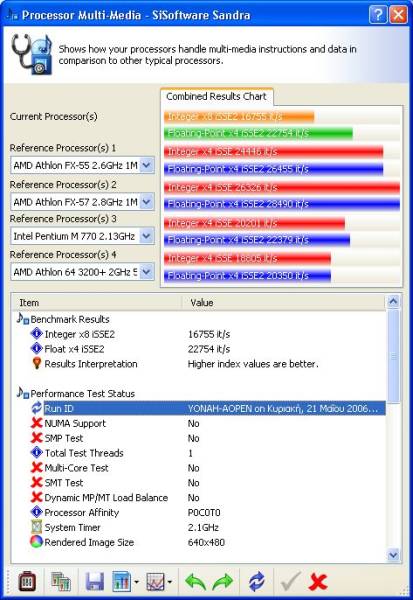The width and height of the screenshot is (413, 600).
Task: Select the Combined Results Chart tab
Action: 216,96
